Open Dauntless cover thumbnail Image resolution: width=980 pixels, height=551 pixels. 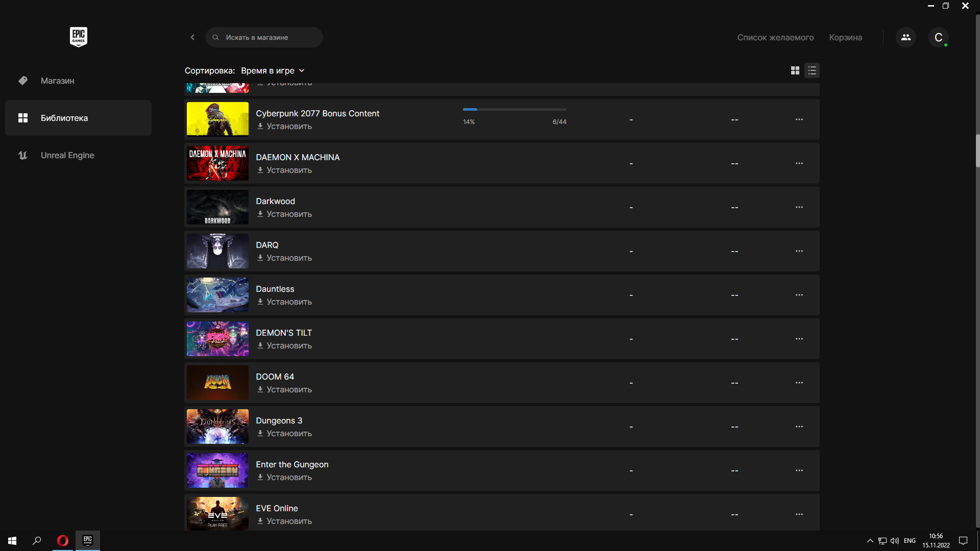(x=217, y=295)
